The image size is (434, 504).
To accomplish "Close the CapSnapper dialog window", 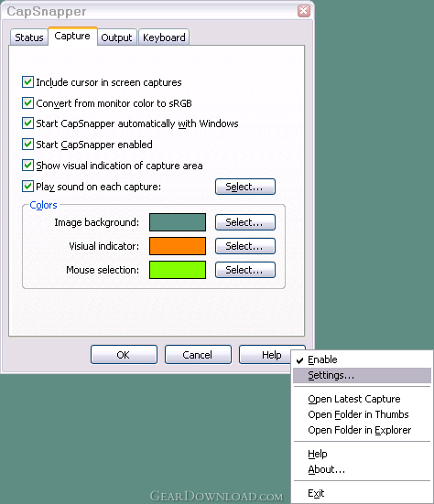I will pos(304,11).
